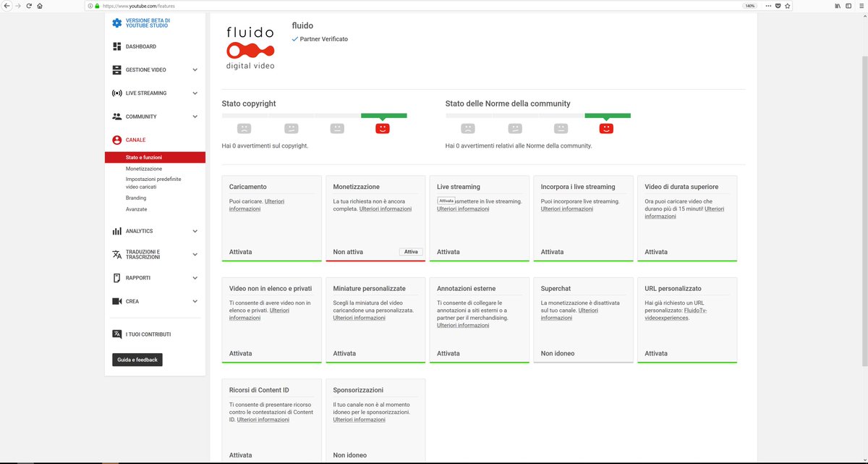Click the Non attiva status in Monetizzazione

pos(349,252)
